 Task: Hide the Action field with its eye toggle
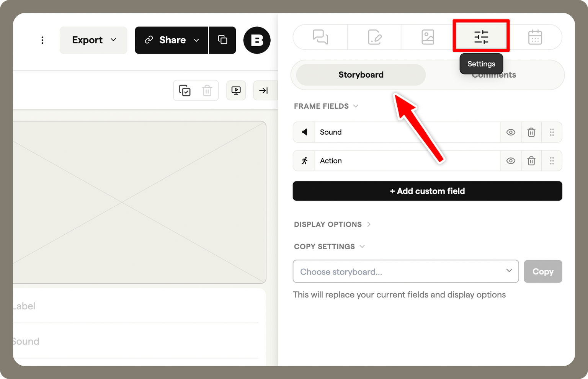[x=511, y=160]
